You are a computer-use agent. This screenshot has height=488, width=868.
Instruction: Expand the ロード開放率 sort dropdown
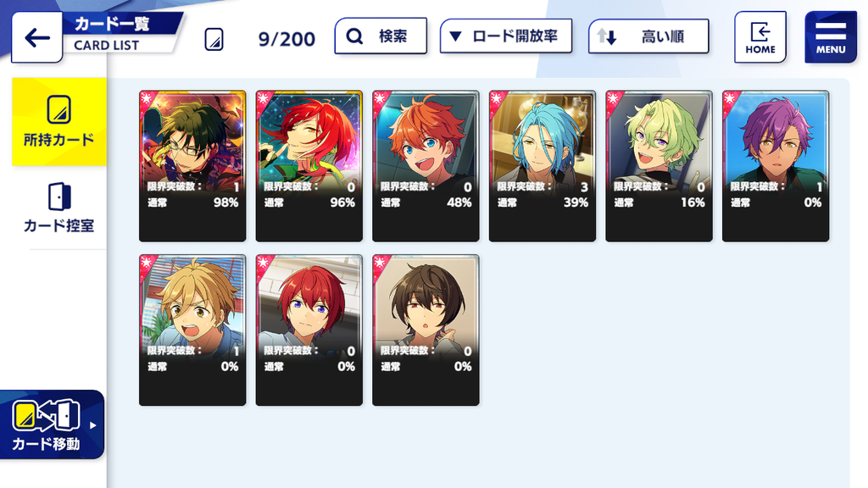pyautogui.click(x=506, y=36)
